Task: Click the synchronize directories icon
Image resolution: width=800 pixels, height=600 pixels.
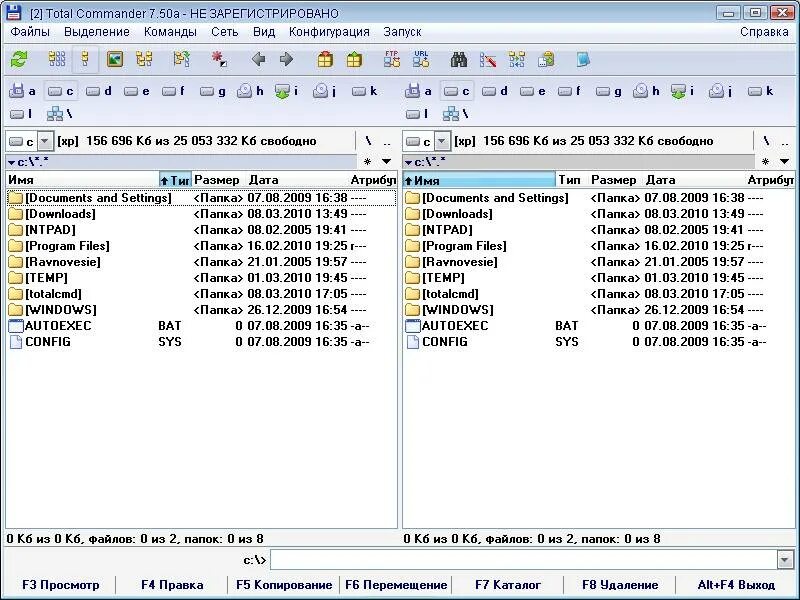Action: click(517, 60)
